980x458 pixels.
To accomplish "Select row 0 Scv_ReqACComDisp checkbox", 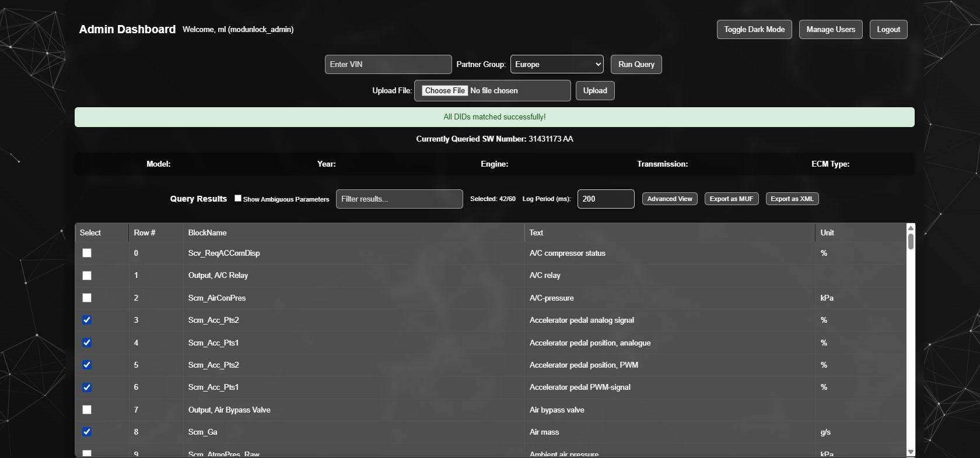I will click(87, 253).
